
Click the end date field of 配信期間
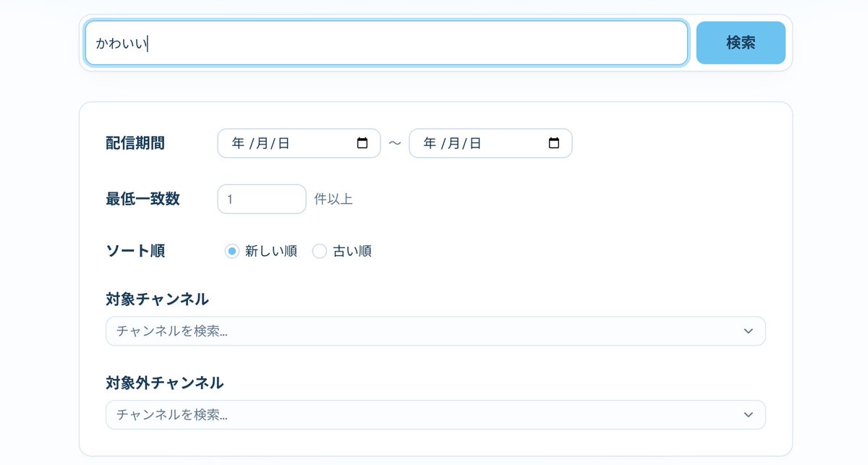click(490, 143)
